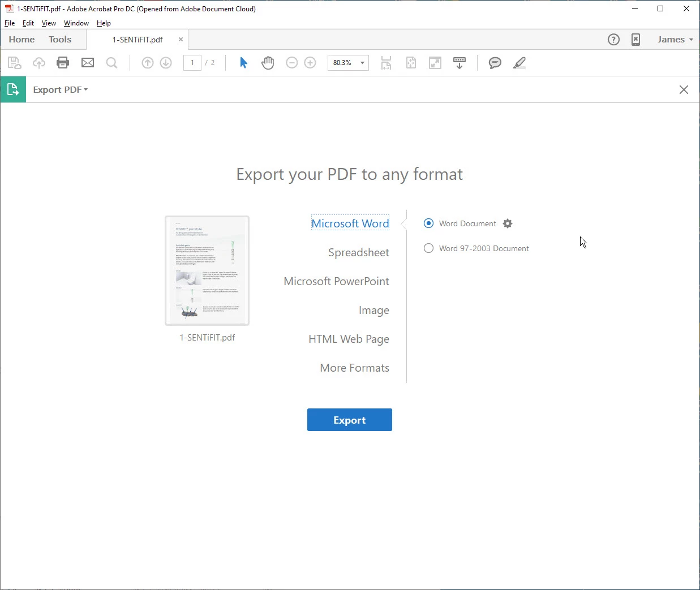Open the File menu

[10, 23]
